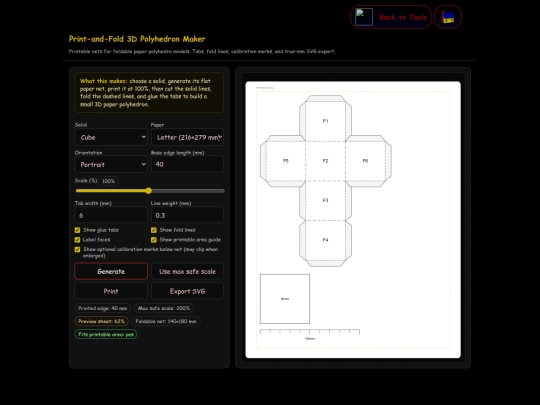Uncheck the Show fold lines checkbox

(x=154, y=230)
